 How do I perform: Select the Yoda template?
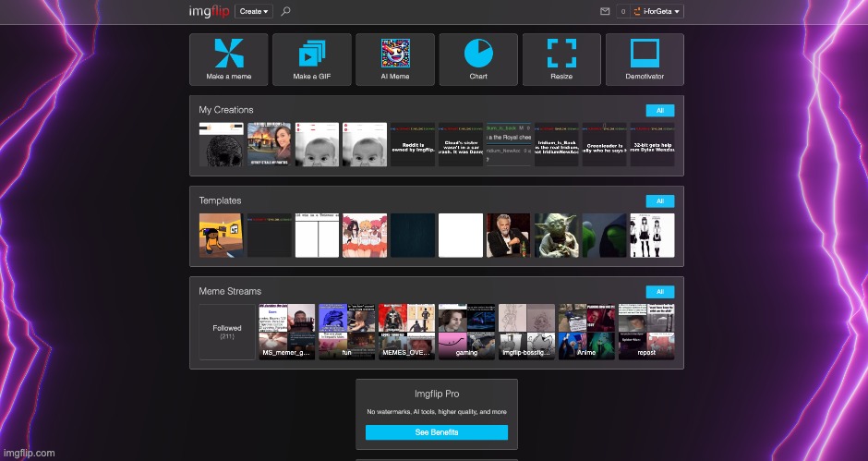pyautogui.click(x=556, y=236)
